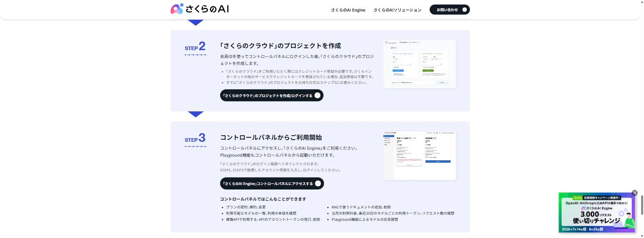Viewport: 644px width, 238px height.
Task: Open the 3,000リクエスト使い切りチャレンジ banner
Action: coord(597,213)
